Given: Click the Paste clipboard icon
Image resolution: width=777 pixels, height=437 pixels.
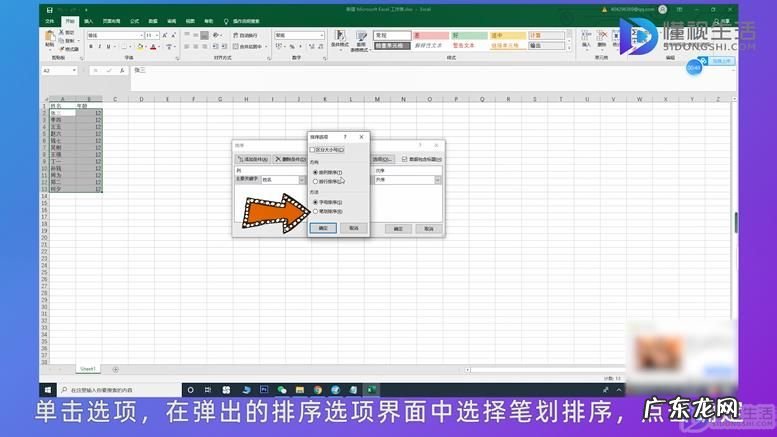Looking at the screenshot, I should point(50,37).
